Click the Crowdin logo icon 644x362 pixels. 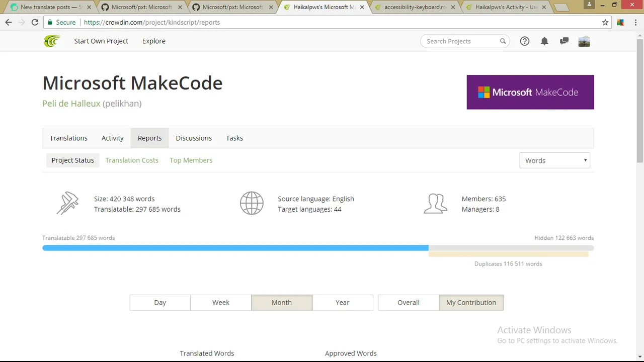tap(52, 41)
